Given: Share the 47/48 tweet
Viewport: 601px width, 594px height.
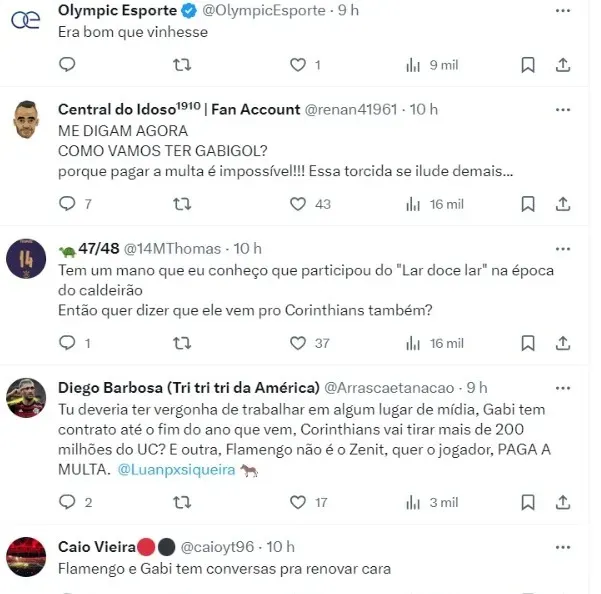Looking at the screenshot, I should [563, 343].
